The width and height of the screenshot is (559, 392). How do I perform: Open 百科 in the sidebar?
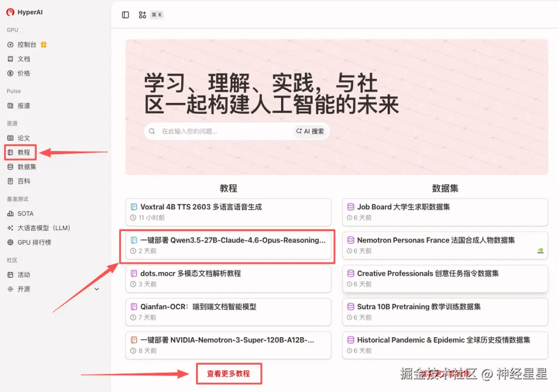point(23,181)
